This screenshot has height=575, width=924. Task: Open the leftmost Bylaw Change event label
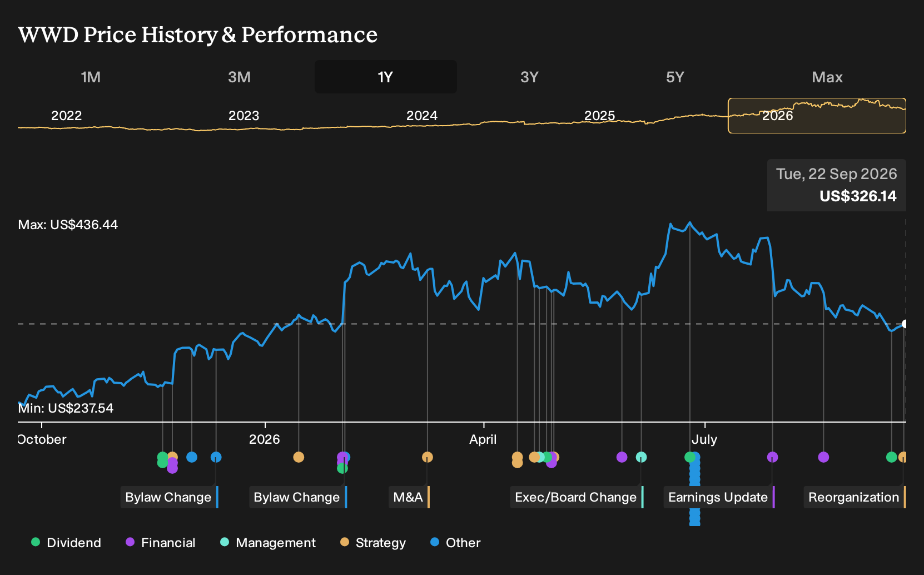(169, 497)
